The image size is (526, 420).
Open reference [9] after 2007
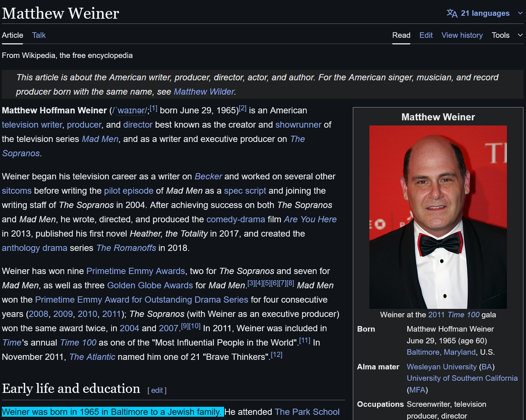[x=185, y=326]
